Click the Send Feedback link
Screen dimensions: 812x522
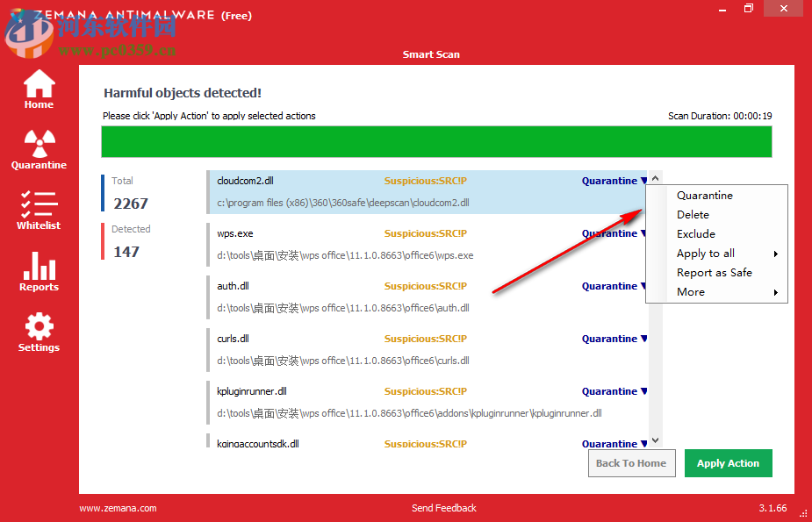(x=443, y=507)
